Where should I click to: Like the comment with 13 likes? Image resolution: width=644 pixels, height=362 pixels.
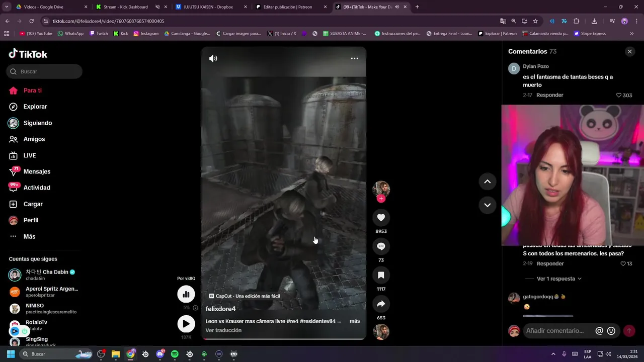[623, 263]
